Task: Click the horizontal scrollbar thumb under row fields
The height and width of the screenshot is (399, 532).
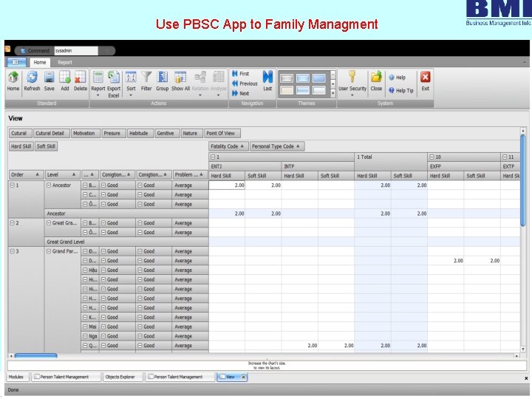Action: (36, 355)
